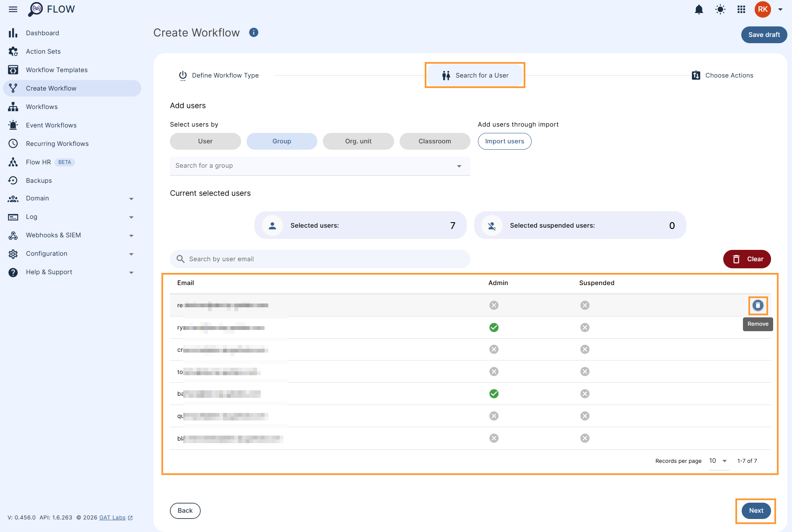Screen dimensions: 792x532
Task: Expand Help & Support submenu arrow
Action: tap(131, 272)
